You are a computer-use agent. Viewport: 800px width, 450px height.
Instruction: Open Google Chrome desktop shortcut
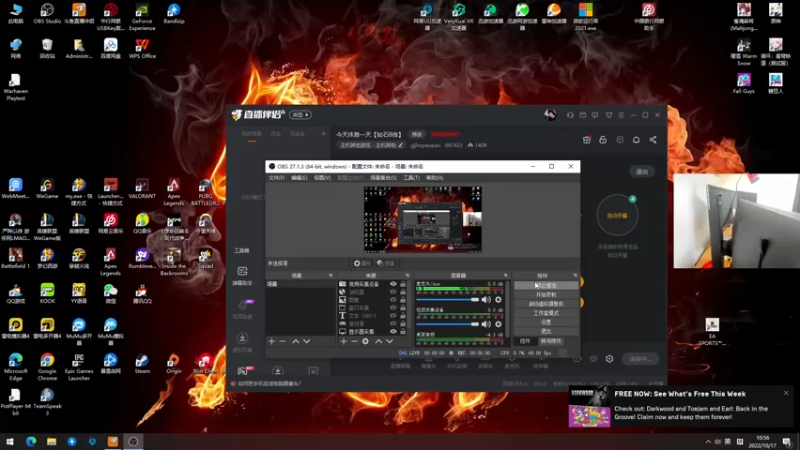(x=47, y=366)
